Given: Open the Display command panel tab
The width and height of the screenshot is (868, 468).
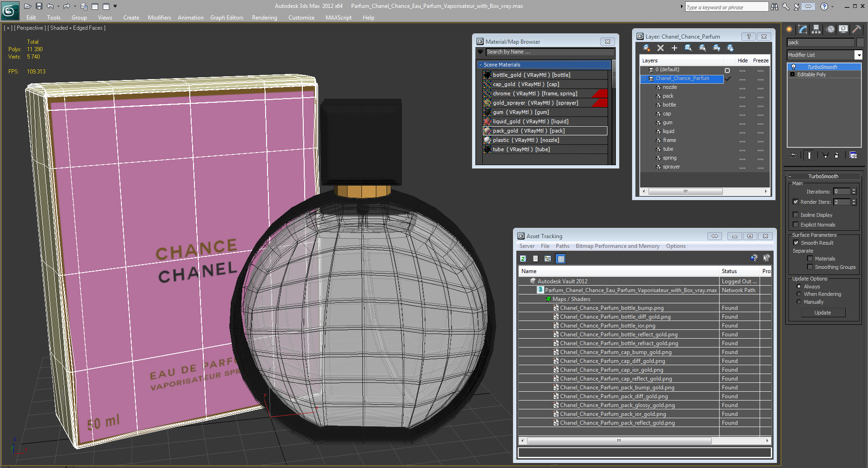Looking at the screenshot, I should coord(843,29).
